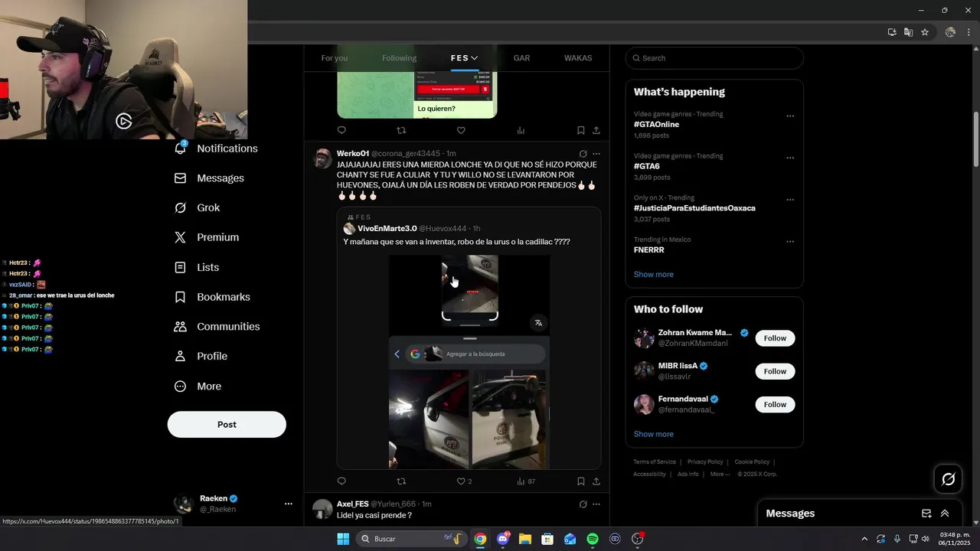Open Grok explain icon on Werko01 post
Screen dimensions: 980x551
coord(583,154)
